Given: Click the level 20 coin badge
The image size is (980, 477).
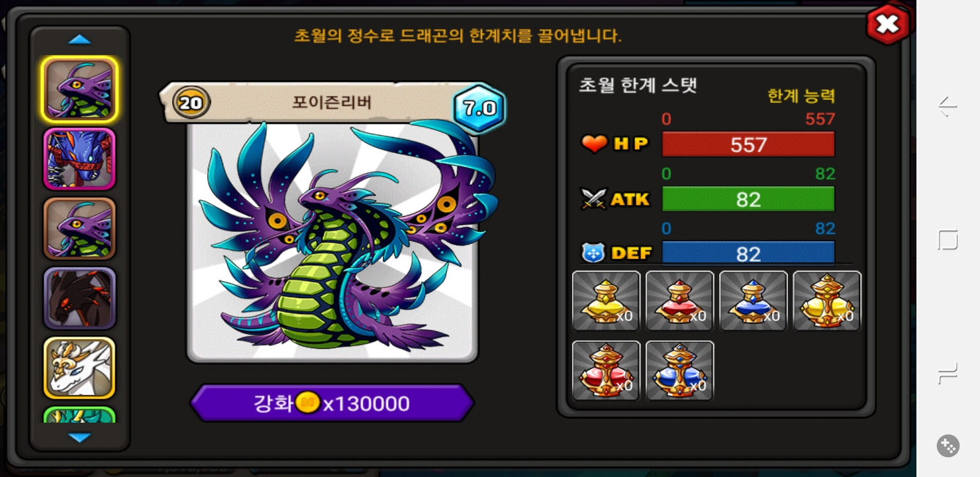Looking at the screenshot, I should [x=191, y=103].
